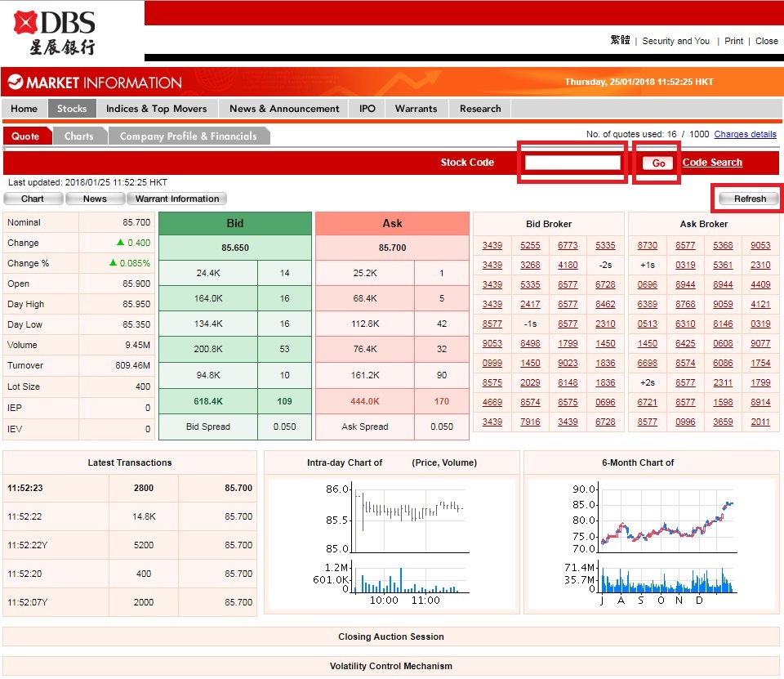The width and height of the screenshot is (784, 679).
Task: Click the Print link
Action: pos(733,41)
